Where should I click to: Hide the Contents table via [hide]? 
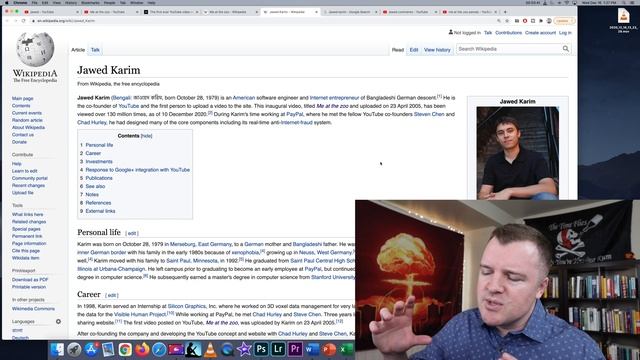pos(147,136)
